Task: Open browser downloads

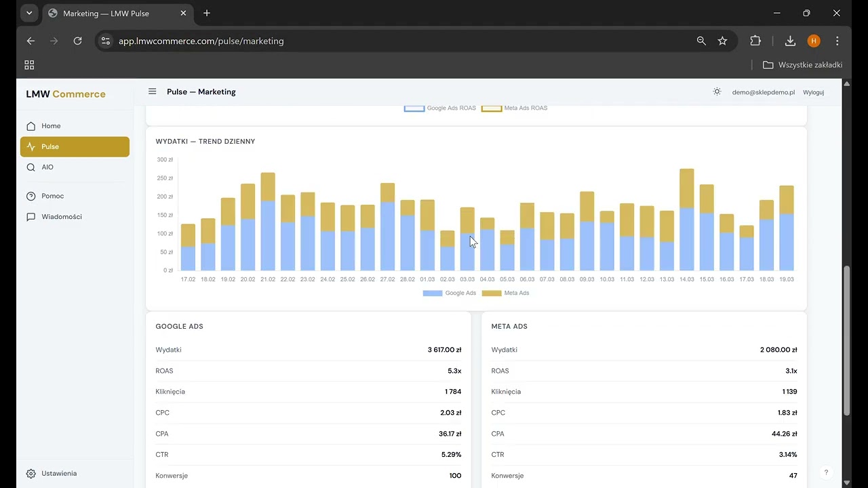Action: (x=790, y=41)
